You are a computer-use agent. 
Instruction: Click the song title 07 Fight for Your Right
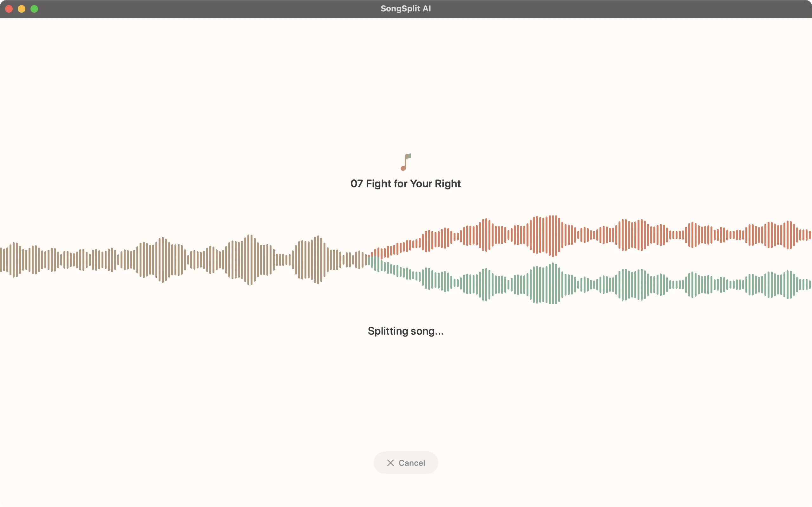(x=406, y=183)
